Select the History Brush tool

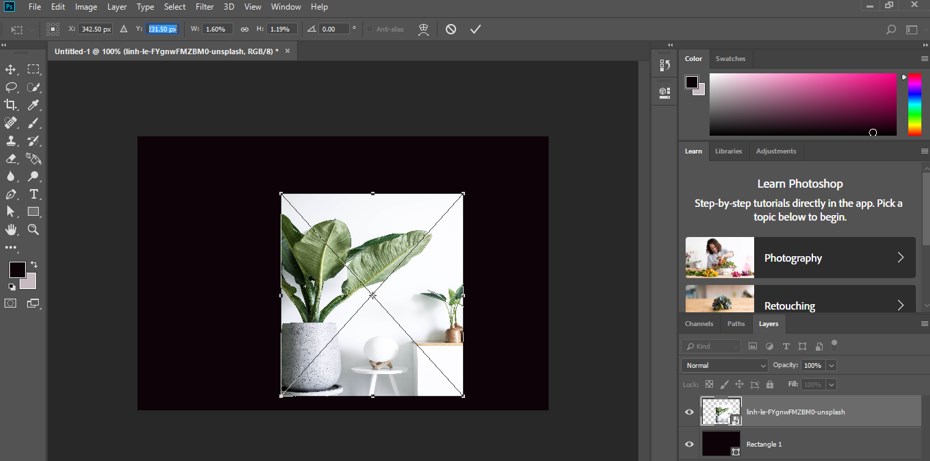(34, 141)
